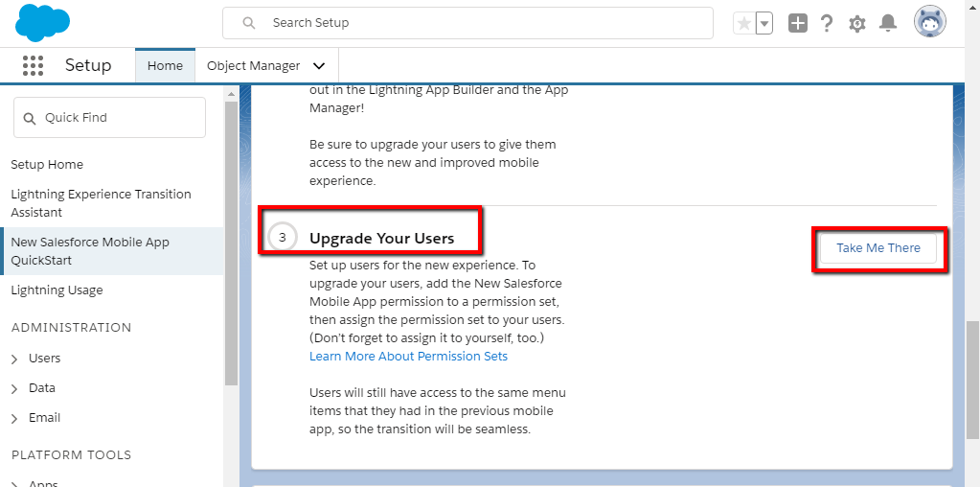Open the Notifications bell icon
This screenshot has width=980, height=487.
pyautogui.click(x=888, y=23)
